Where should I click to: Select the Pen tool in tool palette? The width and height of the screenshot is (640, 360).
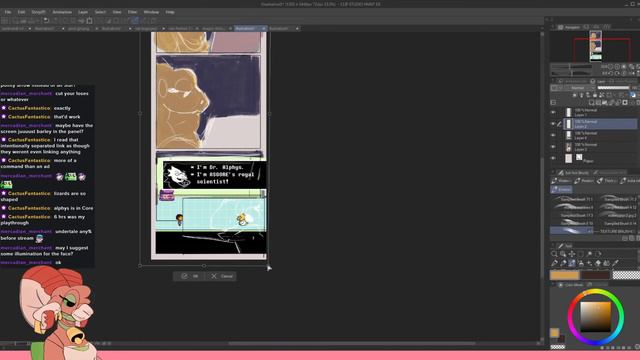tap(555, 263)
